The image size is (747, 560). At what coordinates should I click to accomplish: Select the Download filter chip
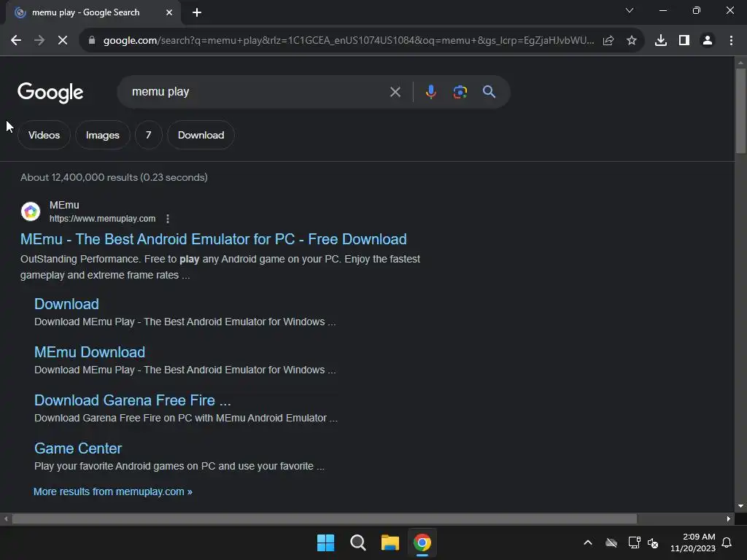coord(201,135)
